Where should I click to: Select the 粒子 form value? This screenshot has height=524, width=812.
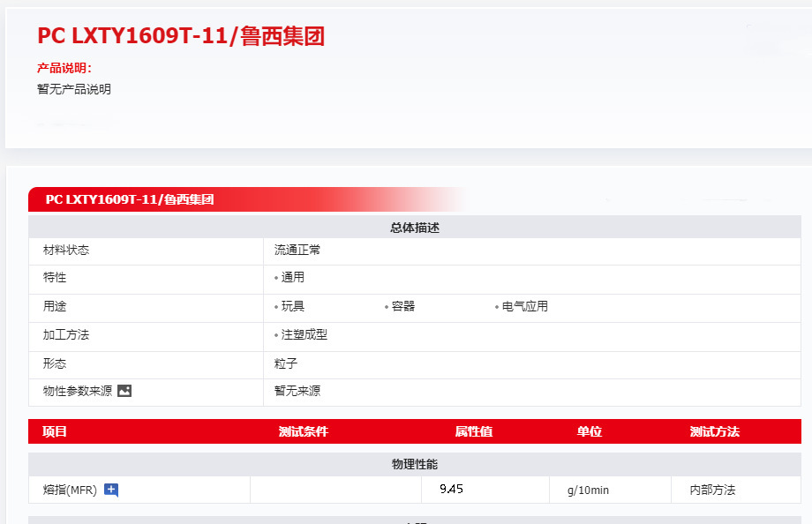[x=286, y=363]
